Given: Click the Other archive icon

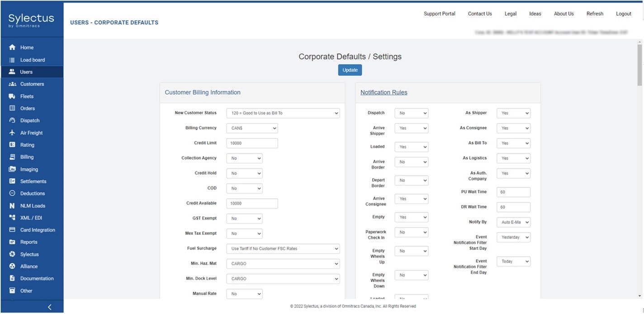Looking at the screenshot, I should (12, 290).
